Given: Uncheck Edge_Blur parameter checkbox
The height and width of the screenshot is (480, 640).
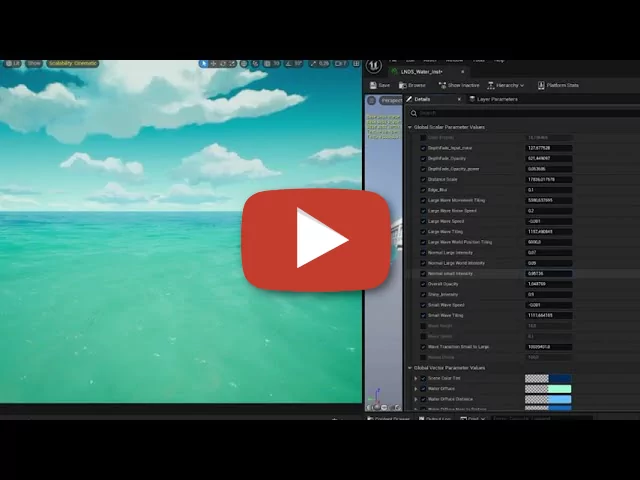Looking at the screenshot, I should click(423, 190).
